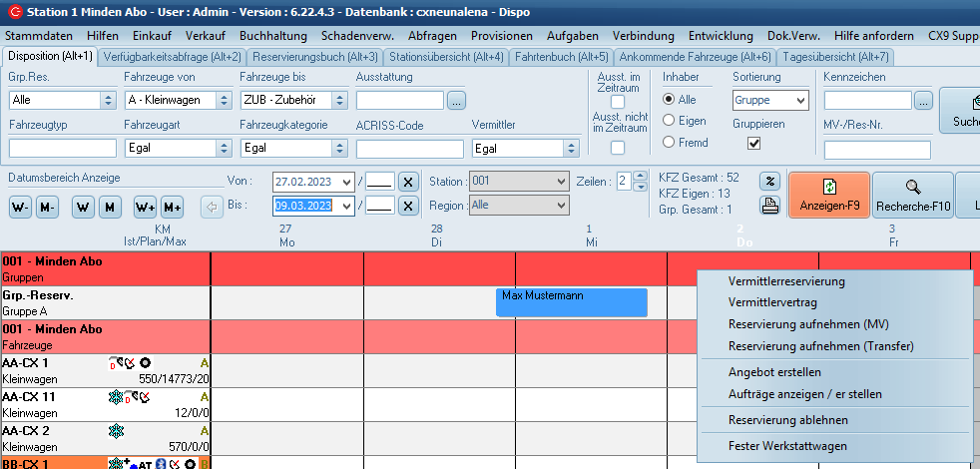Enable Ausst. im Zeitraum checkbox
Screen dimensions: 980x469
click(x=618, y=102)
